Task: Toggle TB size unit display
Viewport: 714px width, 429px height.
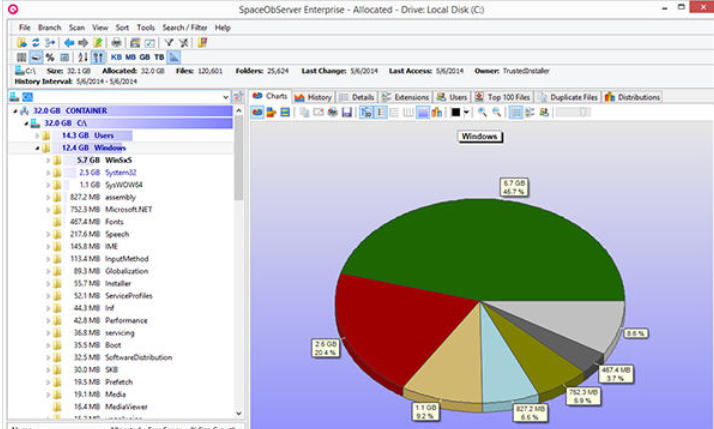Action: click(158, 57)
